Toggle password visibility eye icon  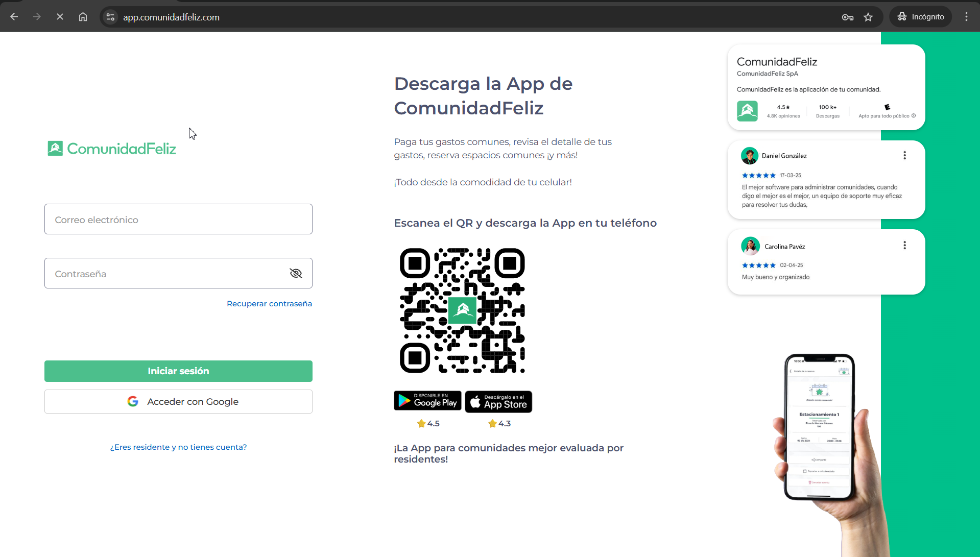(296, 273)
